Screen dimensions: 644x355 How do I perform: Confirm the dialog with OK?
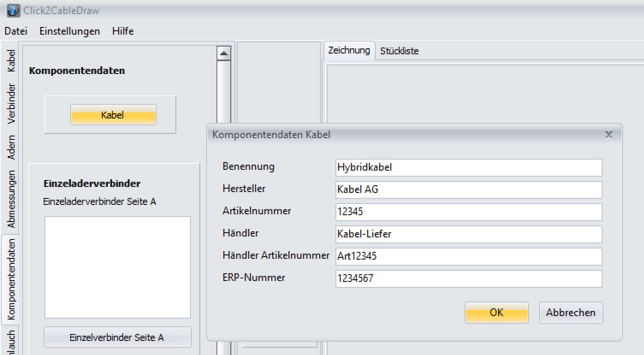click(496, 313)
